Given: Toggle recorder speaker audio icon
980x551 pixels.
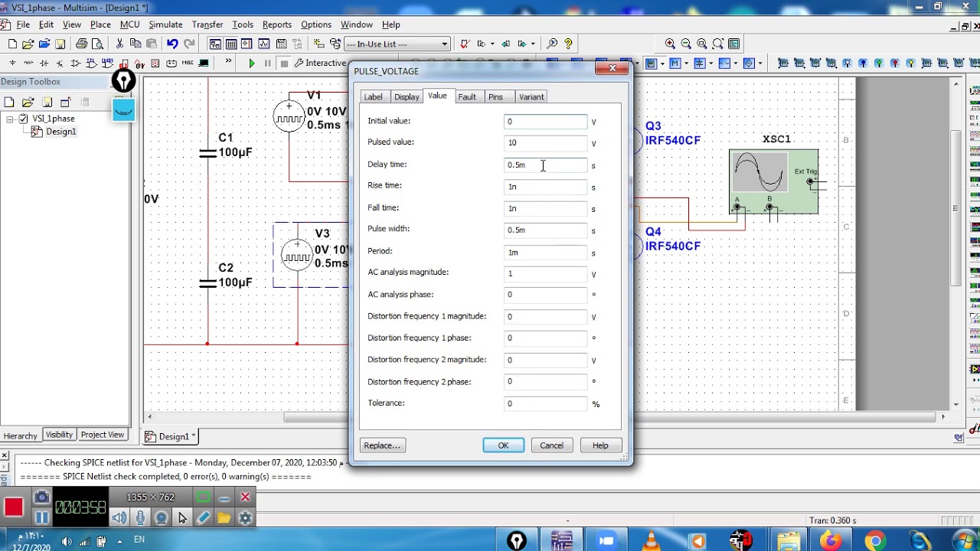Looking at the screenshot, I should (119, 518).
